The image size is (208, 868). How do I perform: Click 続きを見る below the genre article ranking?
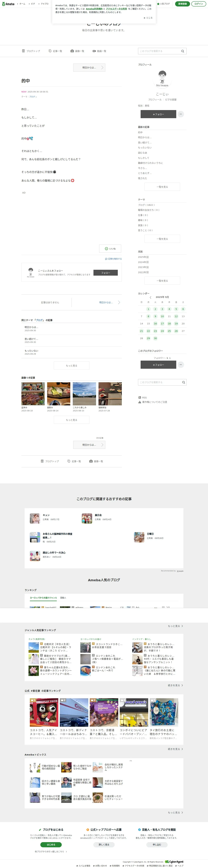pyautogui.click(x=176, y=685)
